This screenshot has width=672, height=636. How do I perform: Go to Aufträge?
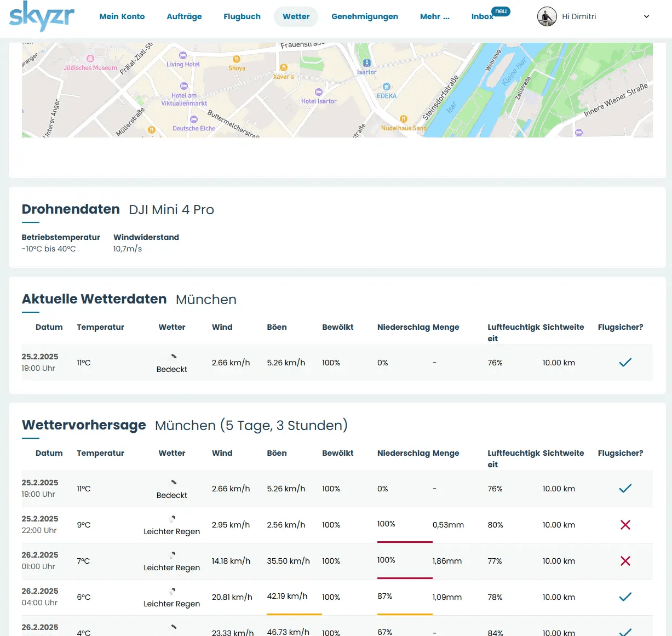(x=184, y=16)
